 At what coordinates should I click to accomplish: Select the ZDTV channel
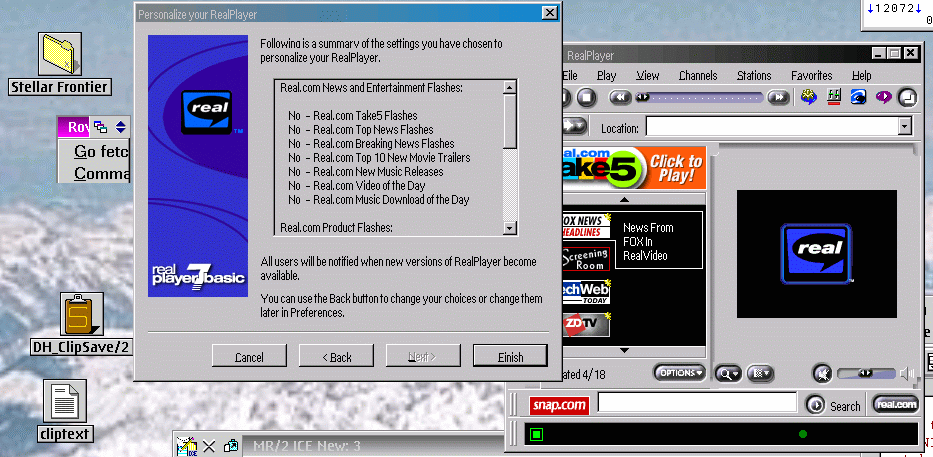[x=587, y=324]
